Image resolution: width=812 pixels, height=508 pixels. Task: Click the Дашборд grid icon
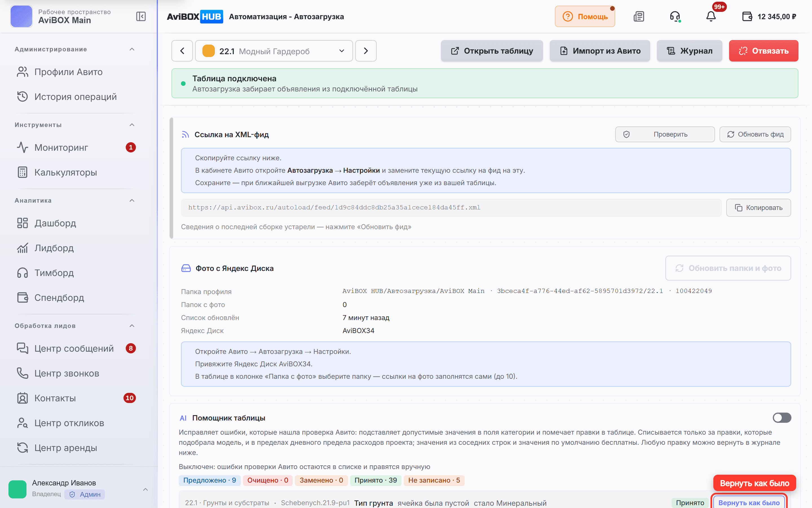[x=23, y=223]
